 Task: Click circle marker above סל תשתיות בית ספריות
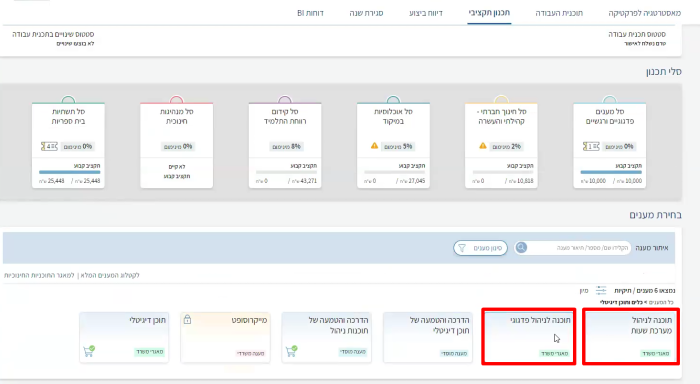pyautogui.click(x=68, y=100)
